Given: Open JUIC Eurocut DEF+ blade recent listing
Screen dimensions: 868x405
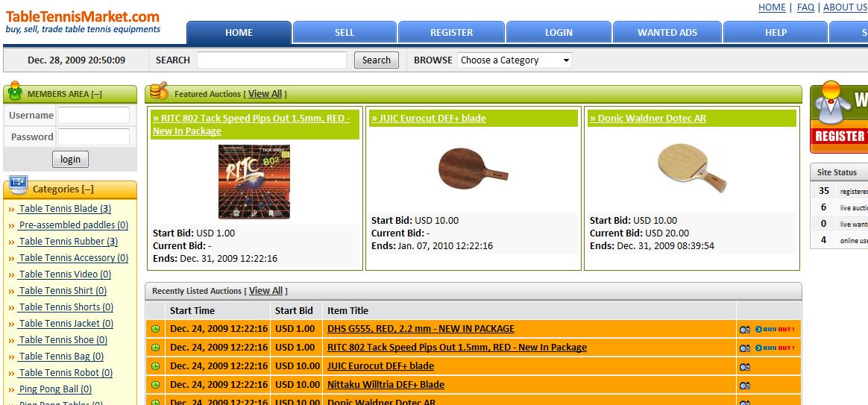Looking at the screenshot, I should (x=380, y=365).
